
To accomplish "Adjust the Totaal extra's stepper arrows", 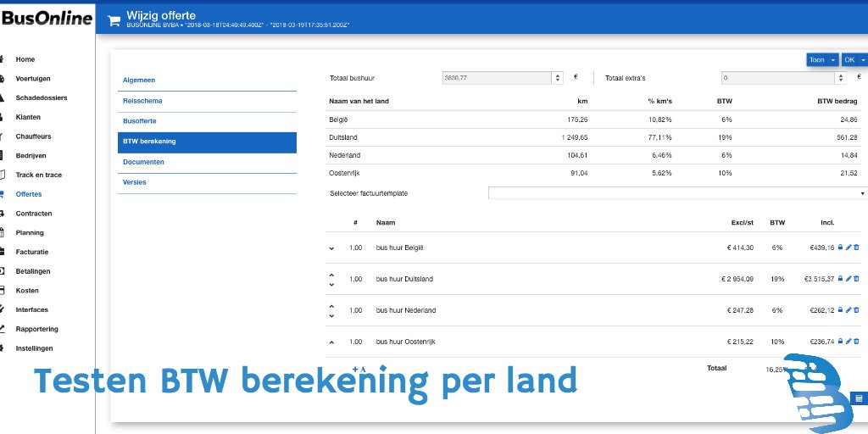I will pos(842,78).
